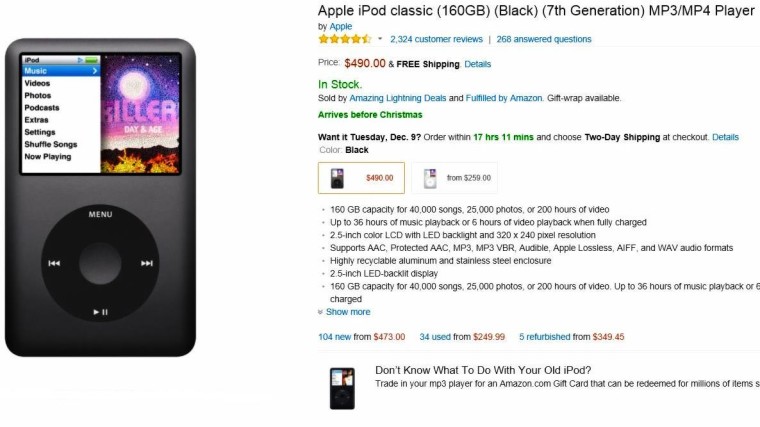Screen dimensions: 760x427
Task: Click the large black iPod product image
Action: coord(100,197)
